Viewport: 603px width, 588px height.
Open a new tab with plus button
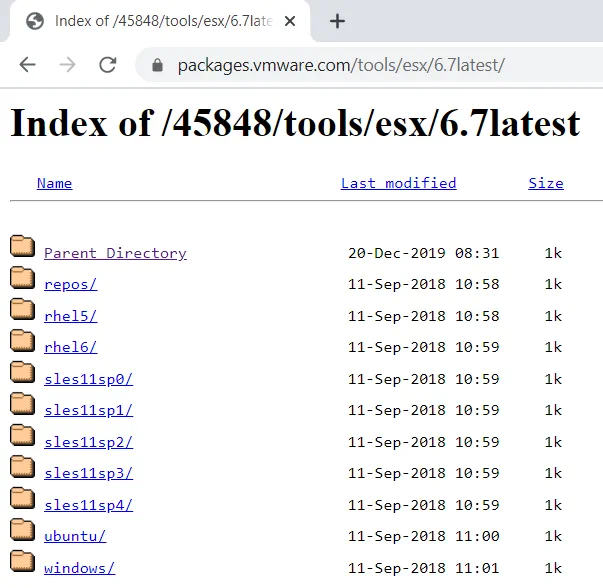337,21
